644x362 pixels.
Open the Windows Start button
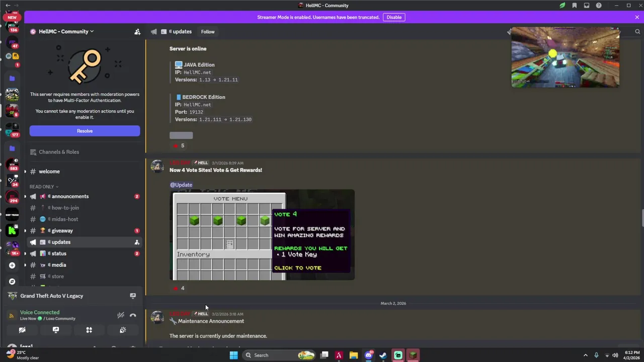tap(233, 355)
